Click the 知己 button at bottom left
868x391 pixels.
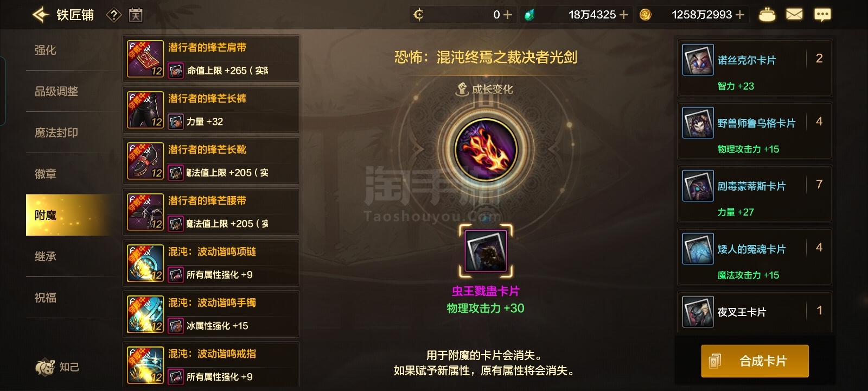click(58, 367)
